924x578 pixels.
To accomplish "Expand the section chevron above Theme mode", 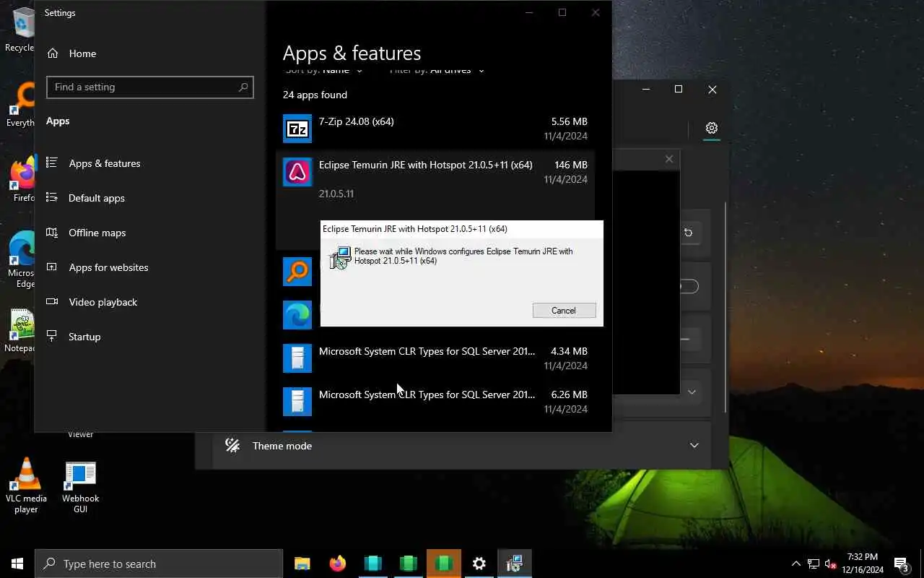I will click(x=692, y=392).
